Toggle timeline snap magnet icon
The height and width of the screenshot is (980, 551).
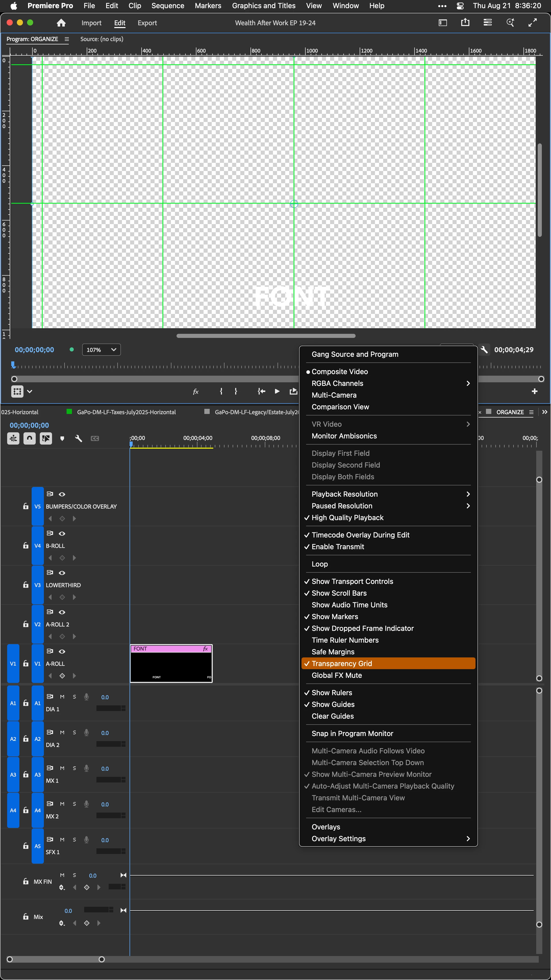[x=30, y=438]
